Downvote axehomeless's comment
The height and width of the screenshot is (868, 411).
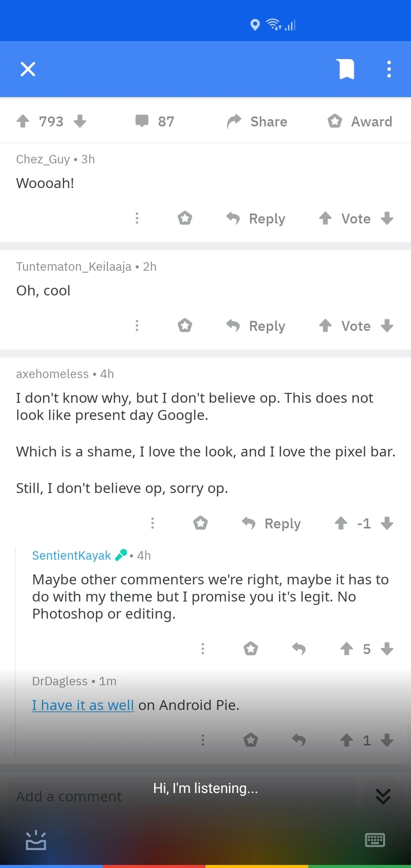click(387, 523)
